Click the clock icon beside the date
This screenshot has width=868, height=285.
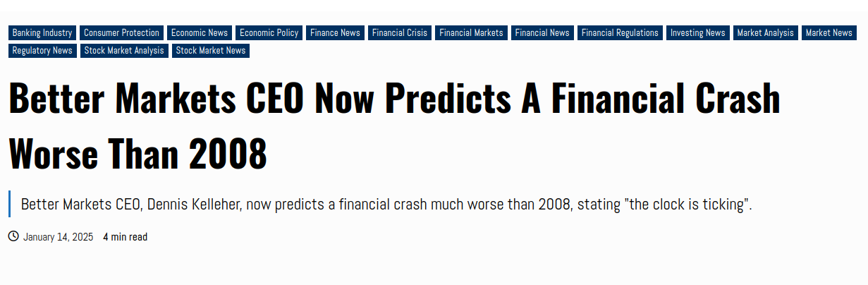[13, 236]
